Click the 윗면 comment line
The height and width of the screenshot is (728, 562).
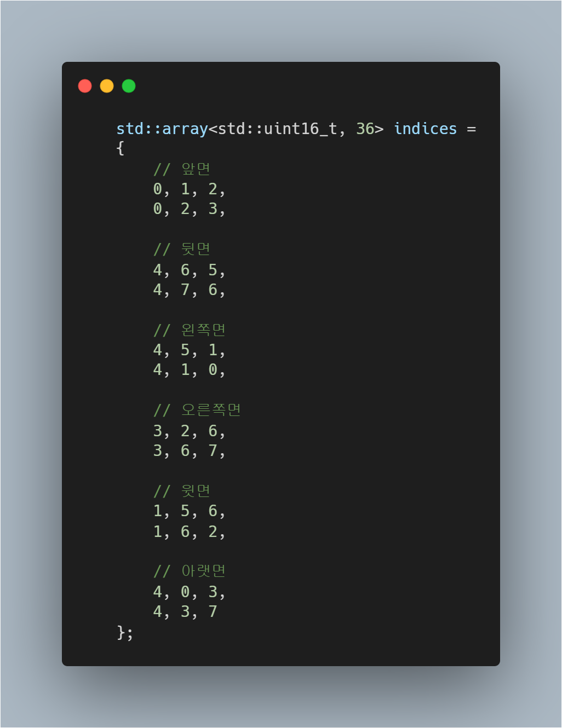click(x=182, y=491)
